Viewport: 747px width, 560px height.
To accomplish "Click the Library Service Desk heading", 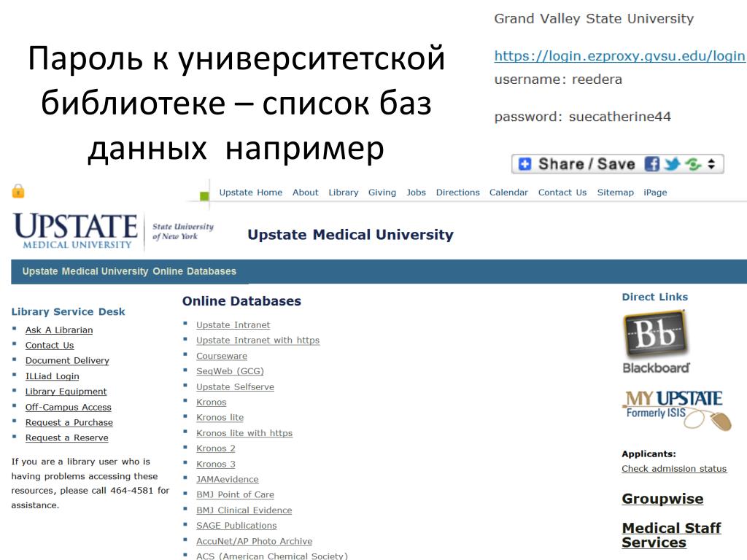I will (68, 311).
